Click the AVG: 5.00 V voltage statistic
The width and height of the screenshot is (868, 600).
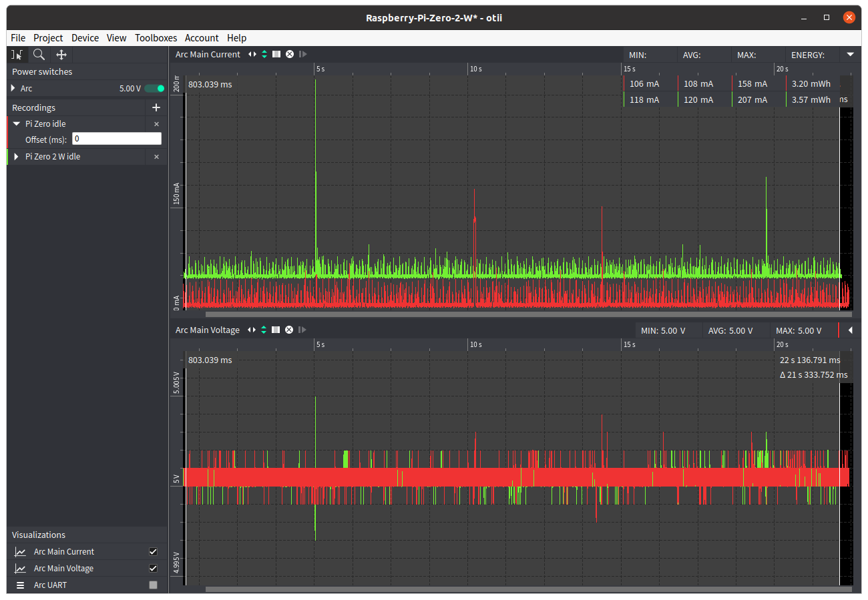(730, 331)
